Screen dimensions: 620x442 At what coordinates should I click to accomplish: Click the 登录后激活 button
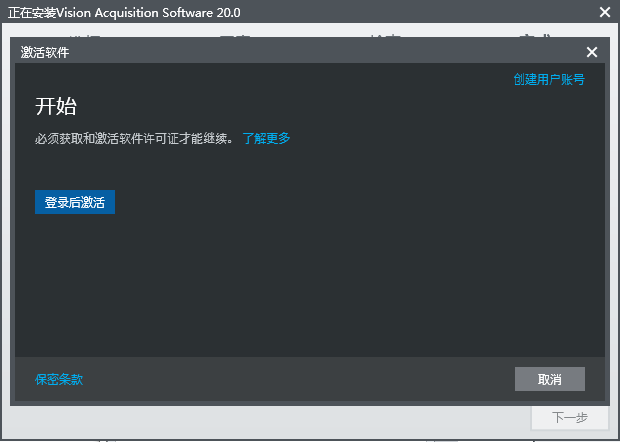(75, 202)
